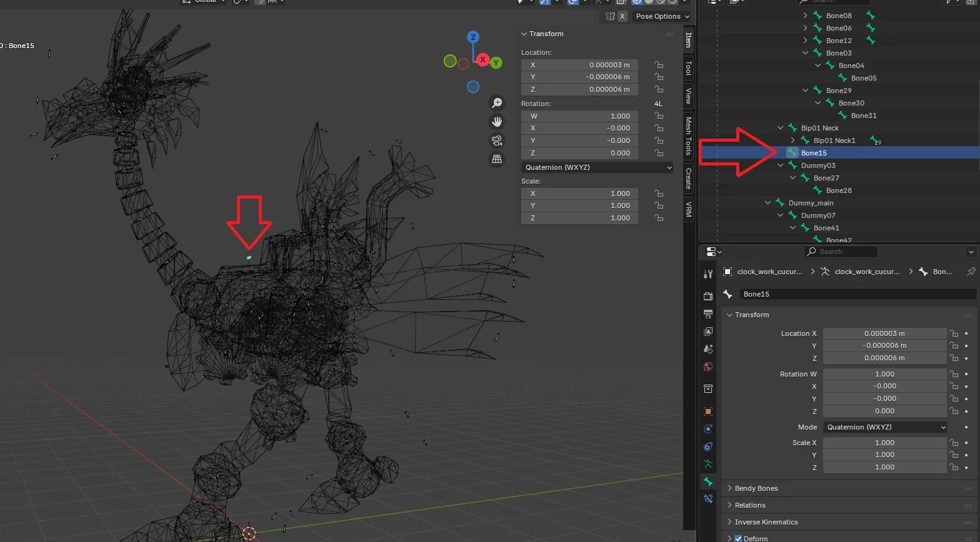Click the viewport zoom magnifier icon
The width and height of the screenshot is (980, 542).
[497, 103]
